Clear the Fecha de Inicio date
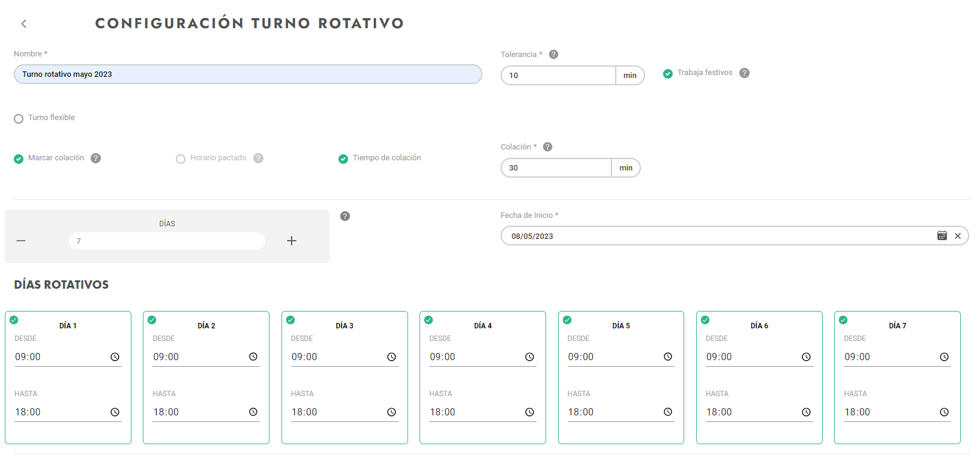980x467 pixels. pos(958,236)
